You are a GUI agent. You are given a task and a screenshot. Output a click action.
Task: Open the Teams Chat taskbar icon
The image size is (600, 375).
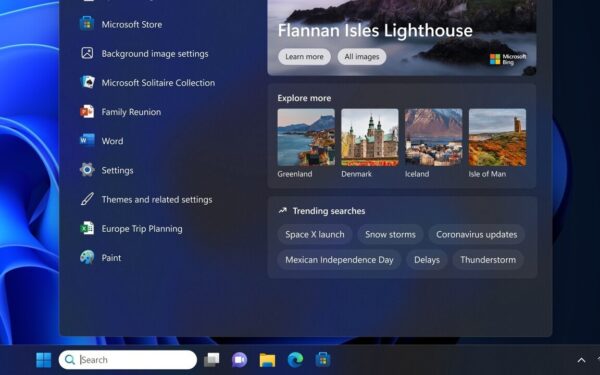(240, 360)
